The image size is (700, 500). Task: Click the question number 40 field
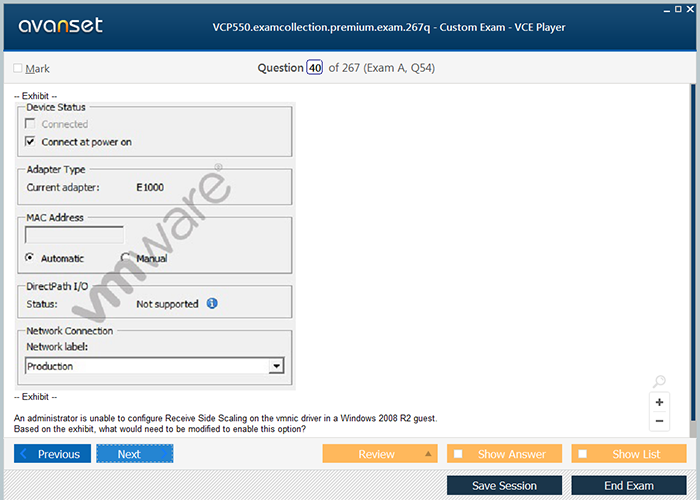click(x=315, y=68)
